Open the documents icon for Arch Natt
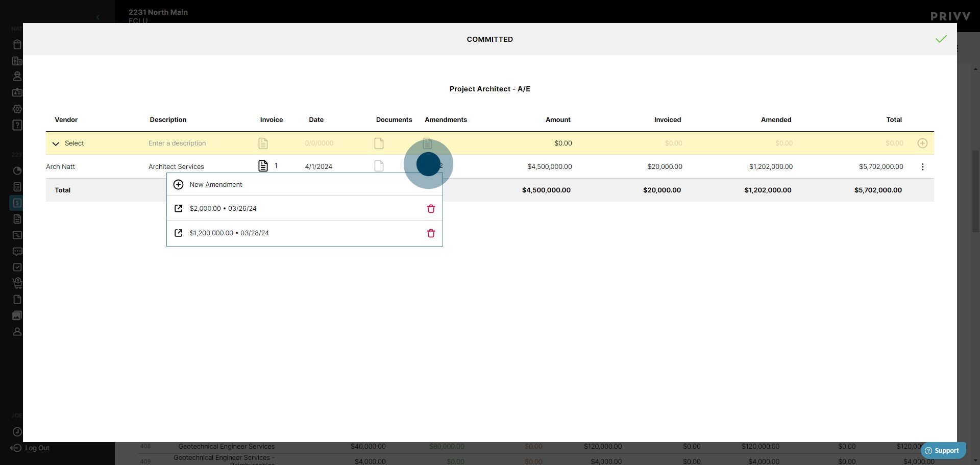Screen dimensions: 980x465 379,166
